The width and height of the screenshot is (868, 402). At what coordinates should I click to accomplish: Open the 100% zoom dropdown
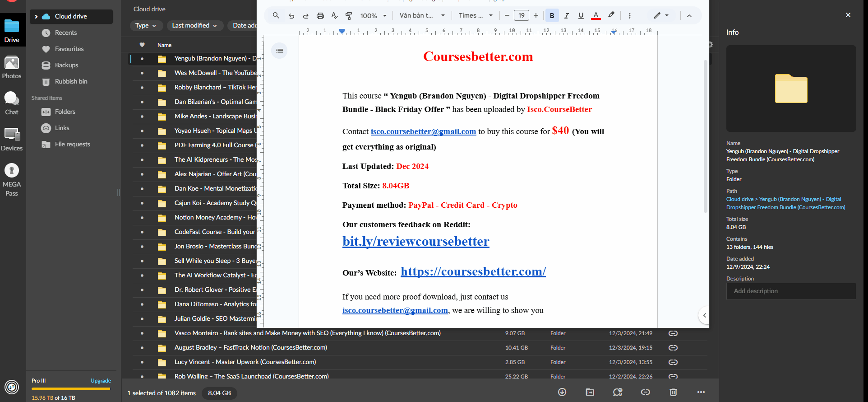pos(374,16)
